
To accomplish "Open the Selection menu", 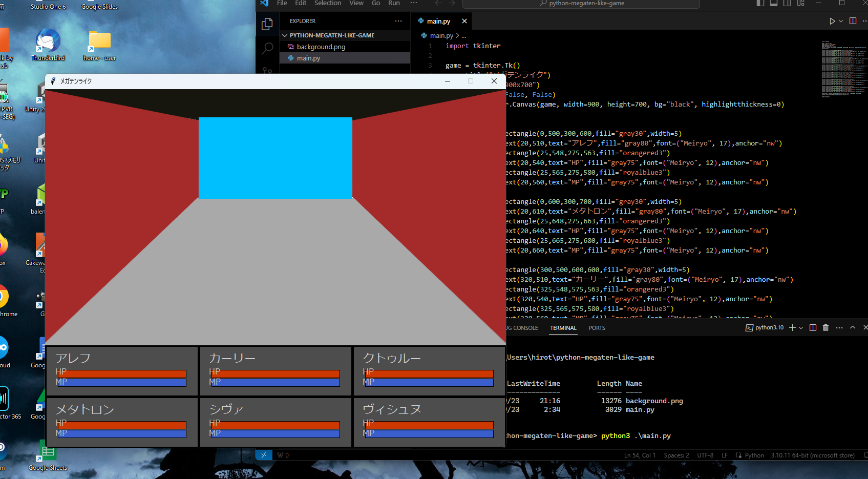I will tap(327, 3).
